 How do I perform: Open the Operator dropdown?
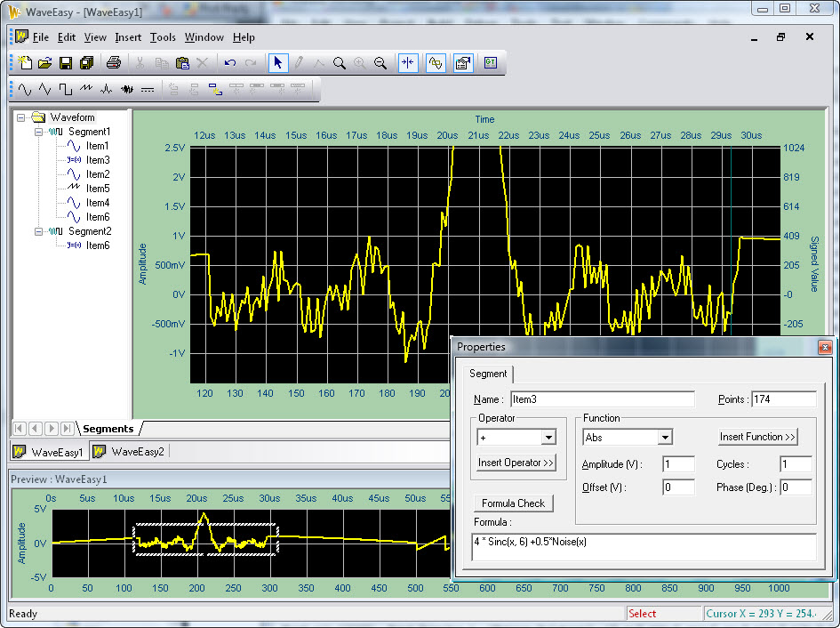click(548, 436)
